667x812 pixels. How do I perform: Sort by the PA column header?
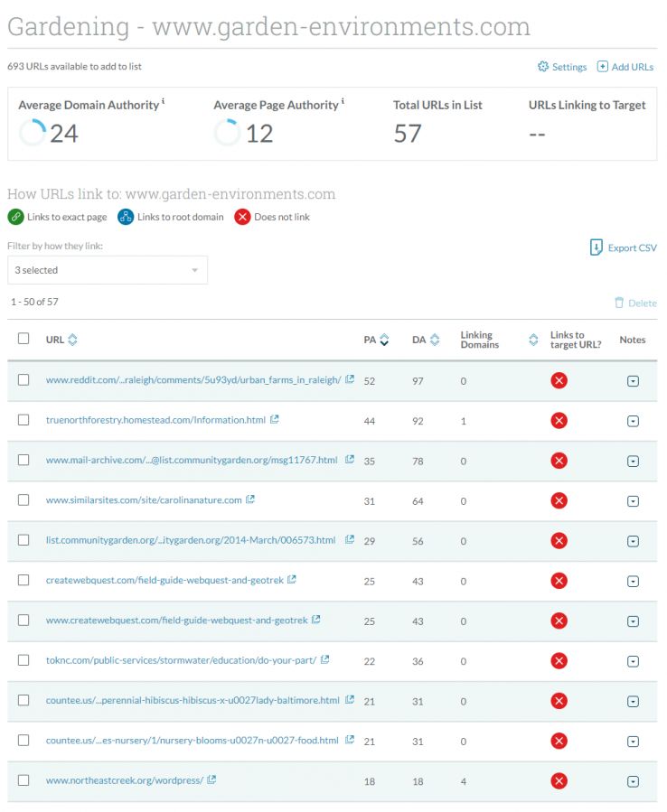coord(384,340)
